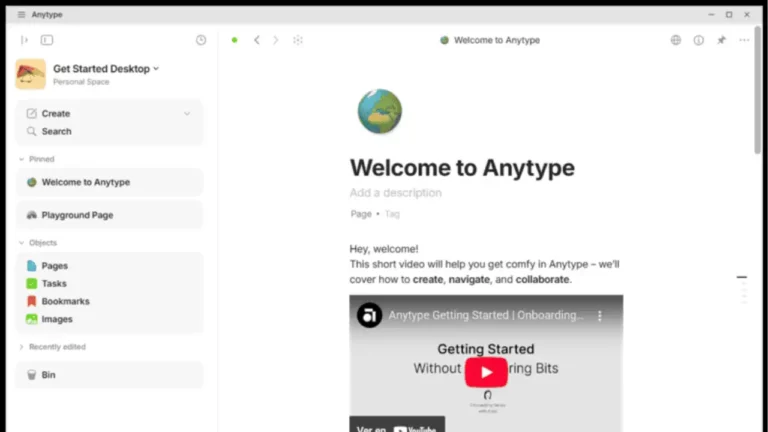The image size is (768, 432).
Task: Collapse the Pinned section
Action: pyautogui.click(x=21, y=159)
